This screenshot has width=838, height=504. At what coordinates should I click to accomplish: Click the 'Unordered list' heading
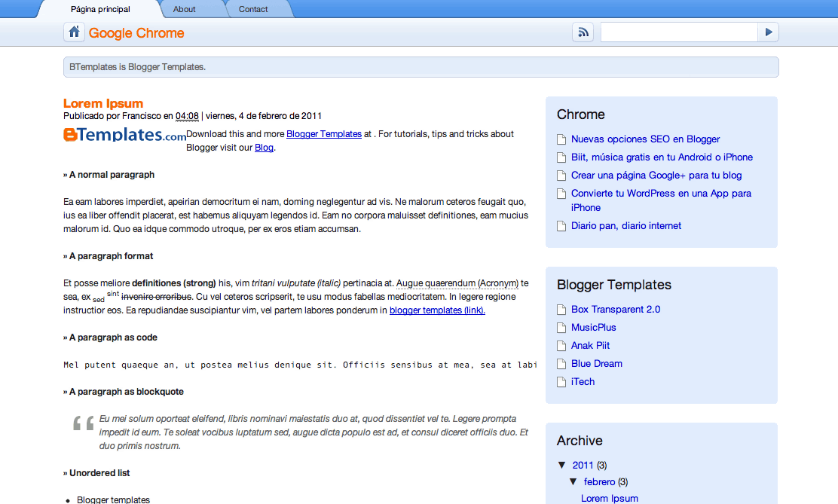pyautogui.click(x=96, y=473)
